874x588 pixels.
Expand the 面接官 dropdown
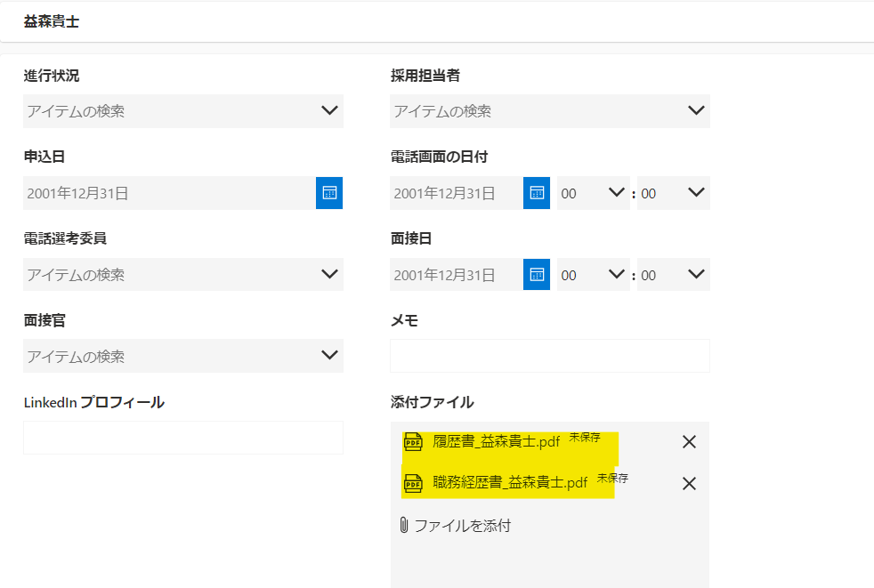pyautogui.click(x=329, y=355)
